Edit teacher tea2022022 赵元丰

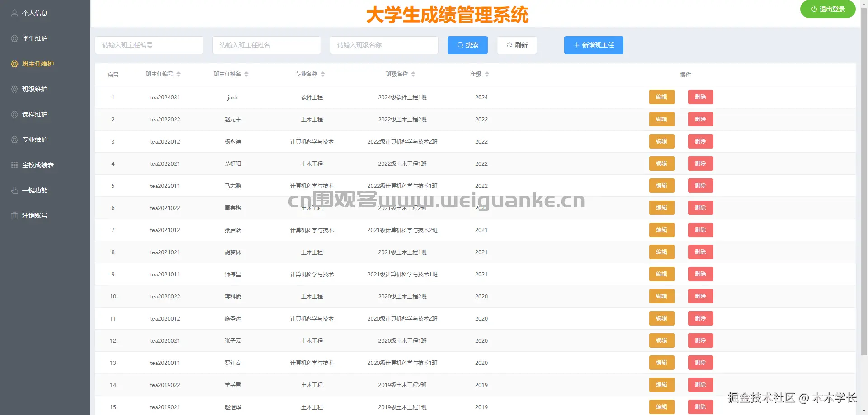(661, 119)
